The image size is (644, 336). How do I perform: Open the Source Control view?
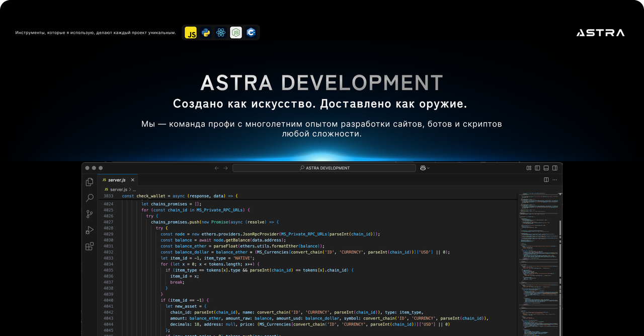point(90,214)
